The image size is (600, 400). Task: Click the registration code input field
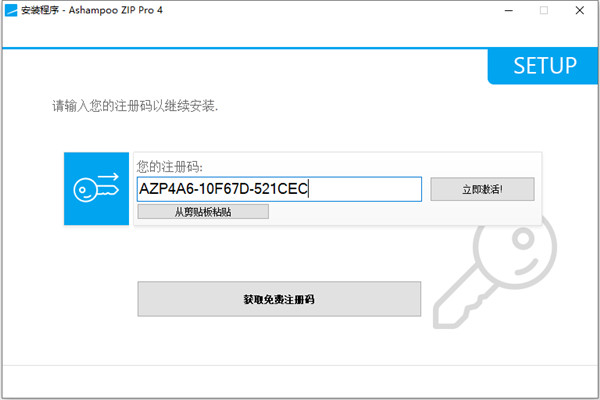pos(279,189)
